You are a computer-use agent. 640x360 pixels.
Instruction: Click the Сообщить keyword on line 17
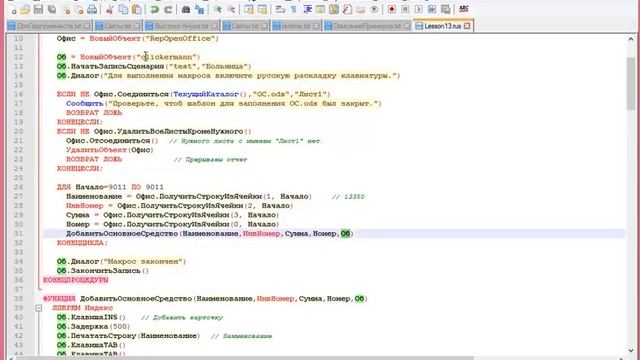[x=85, y=104]
